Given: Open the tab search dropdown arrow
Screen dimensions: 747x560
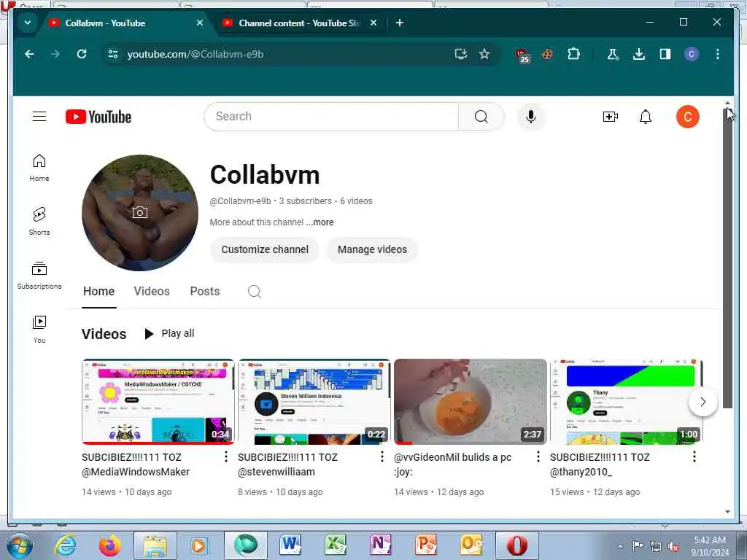Looking at the screenshot, I should point(28,23).
